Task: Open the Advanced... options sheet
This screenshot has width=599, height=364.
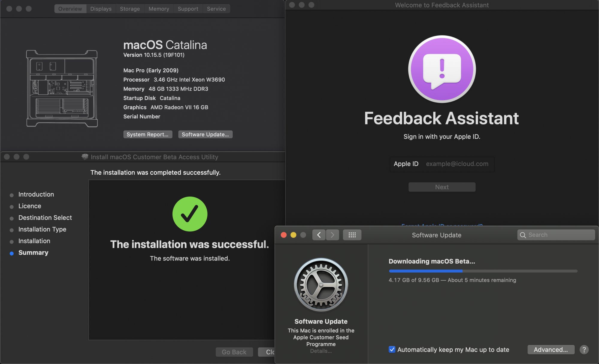Action: tap(551, 350)
